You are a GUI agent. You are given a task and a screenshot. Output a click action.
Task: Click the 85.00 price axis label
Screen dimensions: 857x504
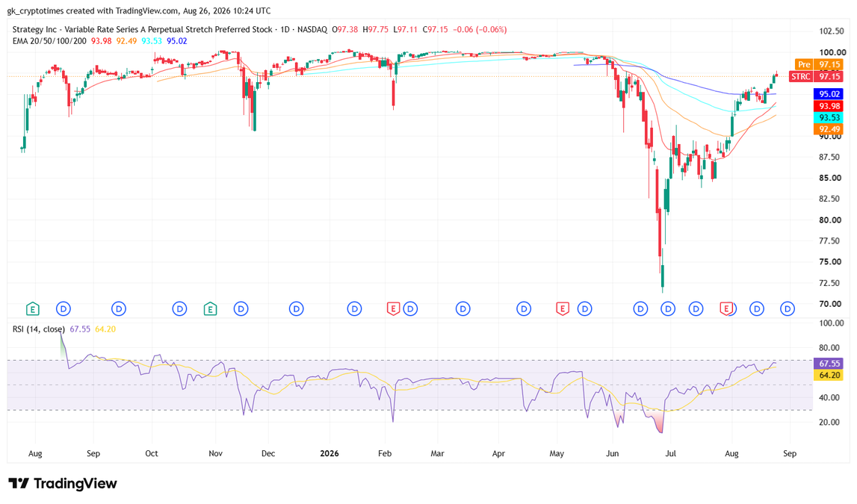pos(829,178)
